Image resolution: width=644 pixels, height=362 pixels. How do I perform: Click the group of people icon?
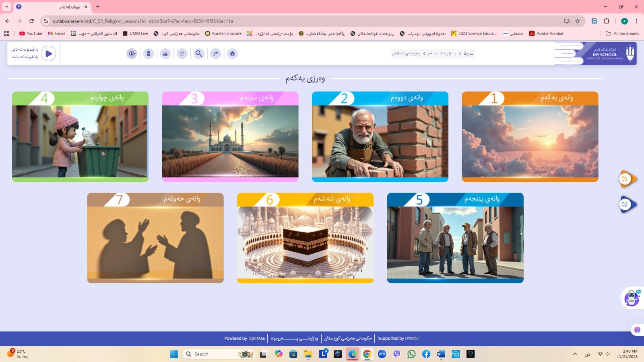(165, 53)
